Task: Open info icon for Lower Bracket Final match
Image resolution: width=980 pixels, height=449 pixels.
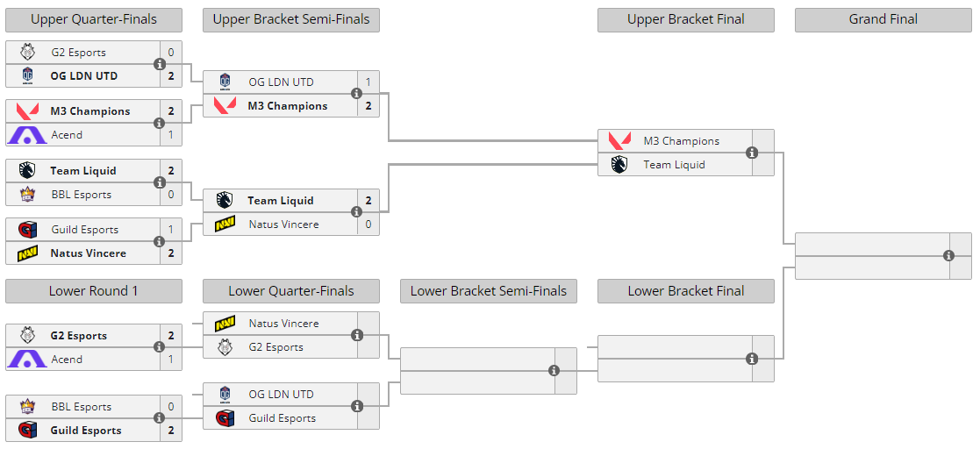Action: click(752, 359)
